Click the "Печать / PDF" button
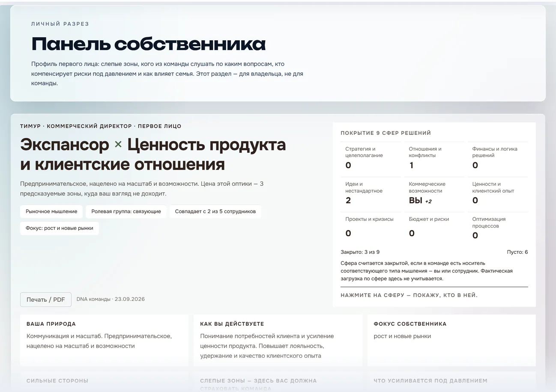The width and height of the screenshot is (556, 392). pyautogui.click(x=46, y=300)
